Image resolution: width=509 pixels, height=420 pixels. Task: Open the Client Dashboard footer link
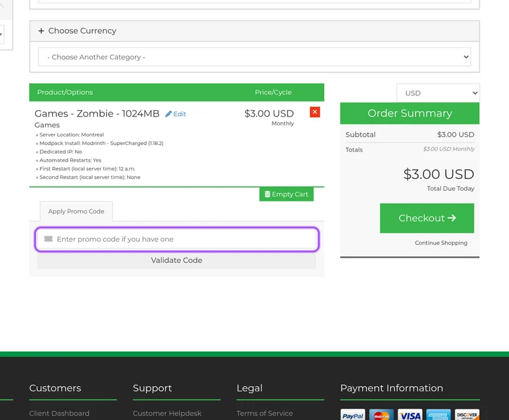(59, 413)
